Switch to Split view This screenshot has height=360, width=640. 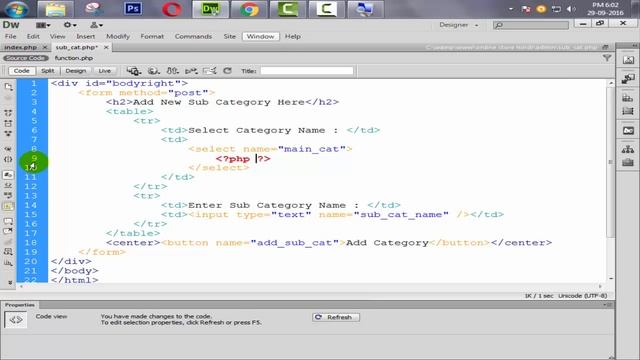coord(47,71)
